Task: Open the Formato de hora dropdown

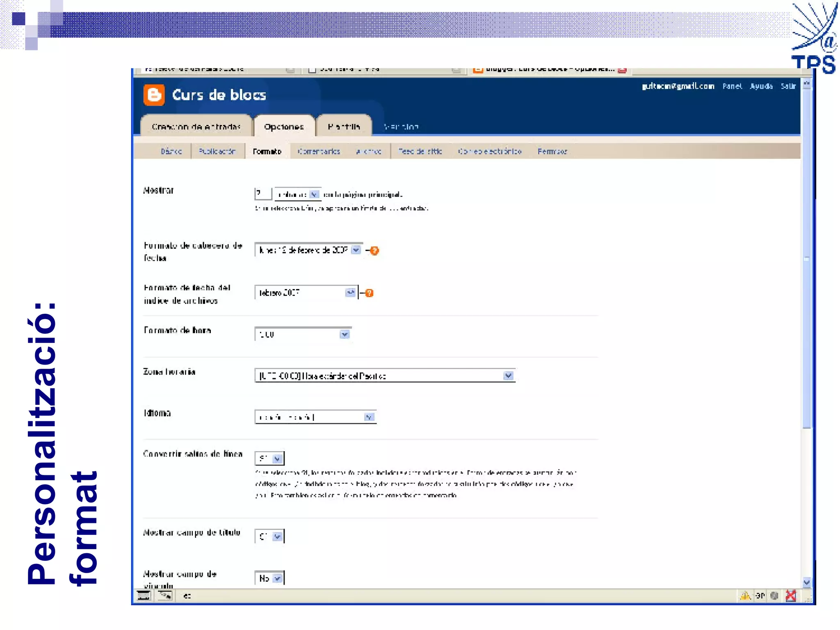Action: click(x=345, y=334)
